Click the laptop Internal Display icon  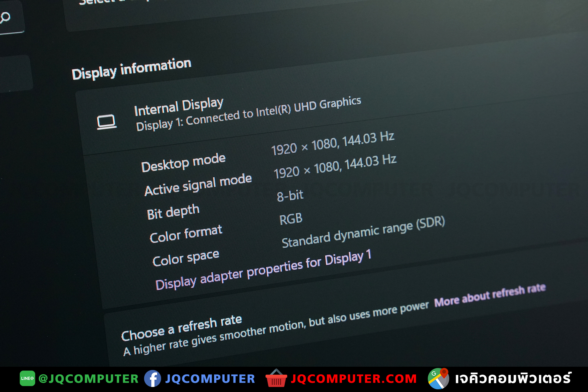[106, 122]
